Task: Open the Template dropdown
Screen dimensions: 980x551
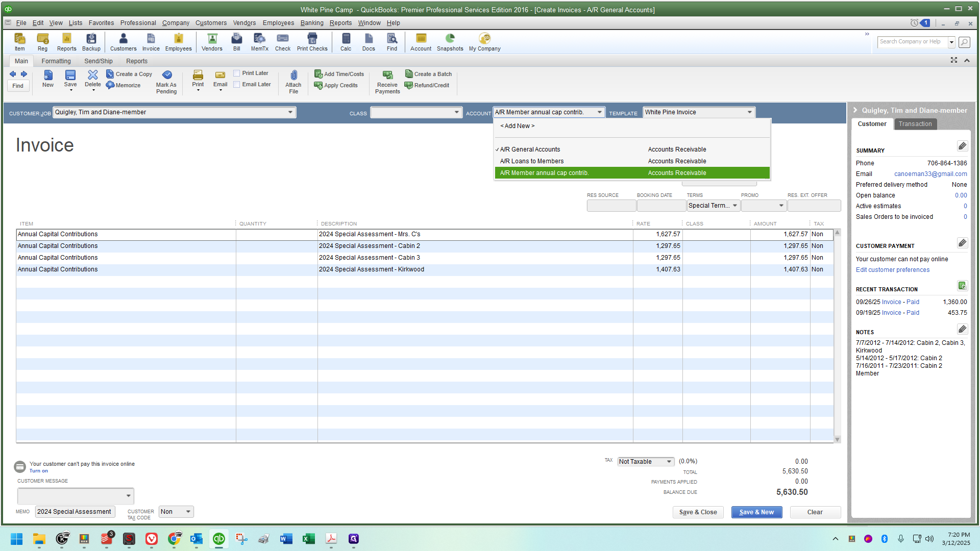Action: 750,112
